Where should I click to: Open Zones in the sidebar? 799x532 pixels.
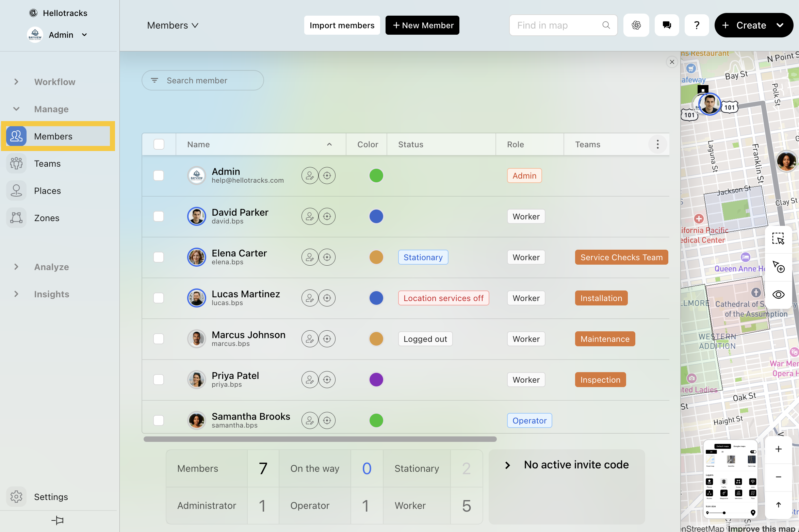58,218
